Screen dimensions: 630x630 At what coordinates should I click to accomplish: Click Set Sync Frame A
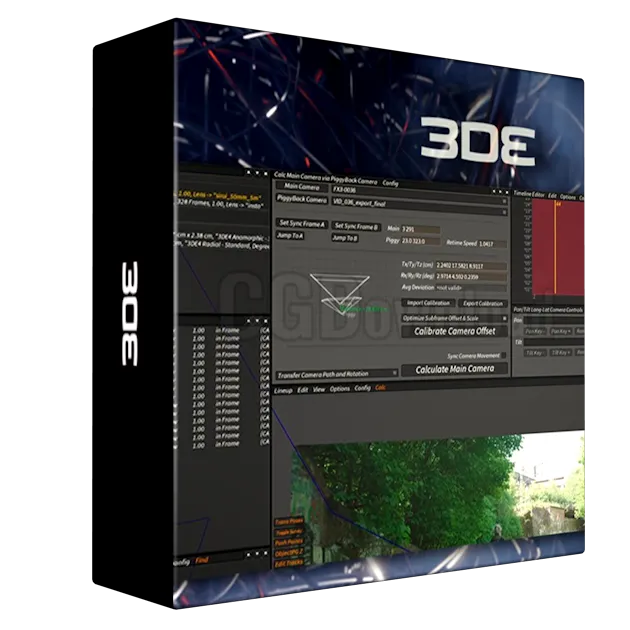coord(301,224)
